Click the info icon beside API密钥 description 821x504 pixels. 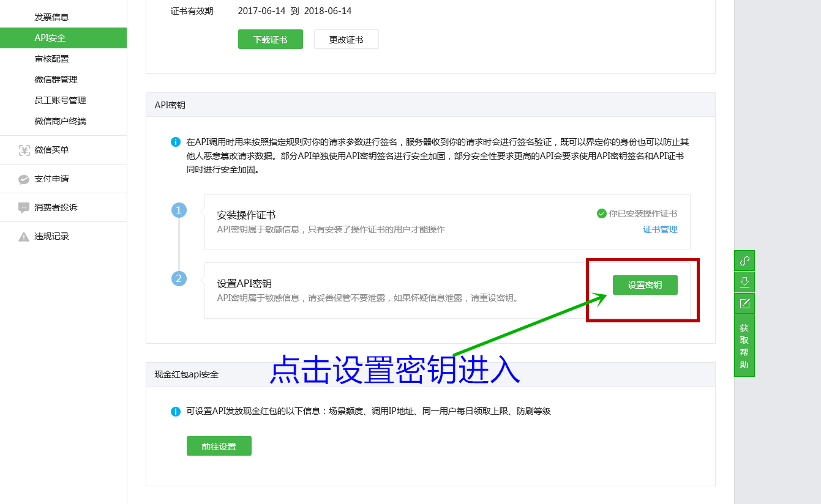pyautogui.click(x=176, y=142)
